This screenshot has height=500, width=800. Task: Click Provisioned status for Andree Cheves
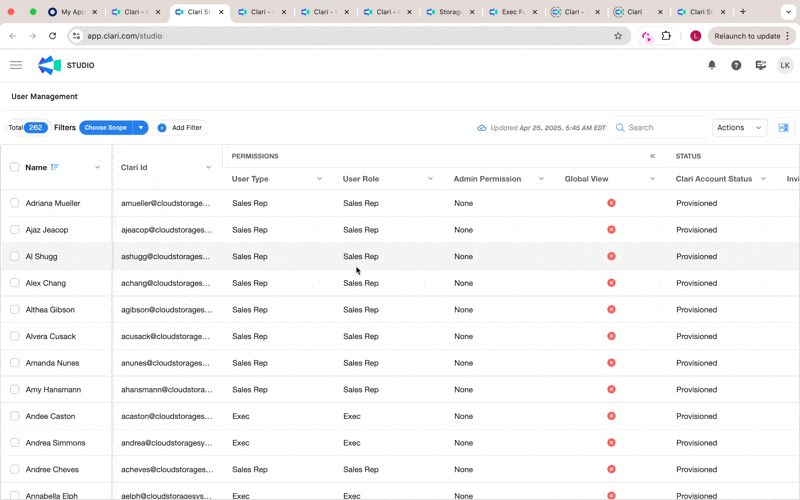[x=696, y=469]
